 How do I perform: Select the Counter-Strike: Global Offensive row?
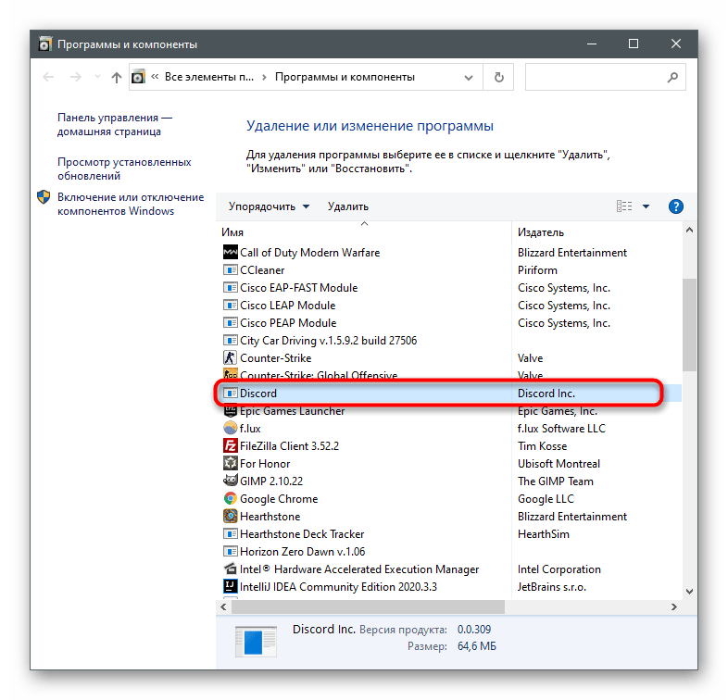pyautogui.click(x=448, y=376)
